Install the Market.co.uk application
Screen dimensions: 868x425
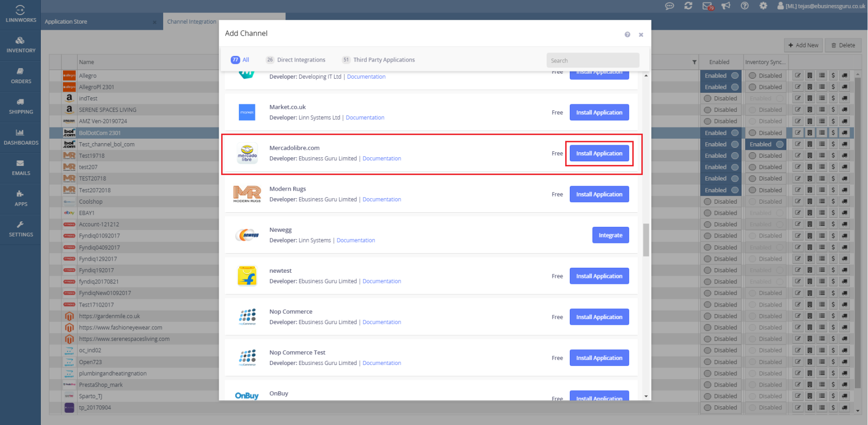pos(599,112)
